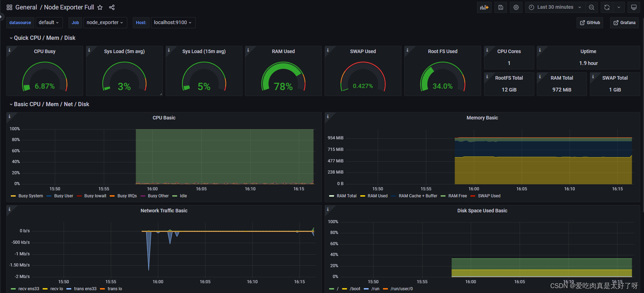Click the Add panel icon
644x293 pixels.
484,7
